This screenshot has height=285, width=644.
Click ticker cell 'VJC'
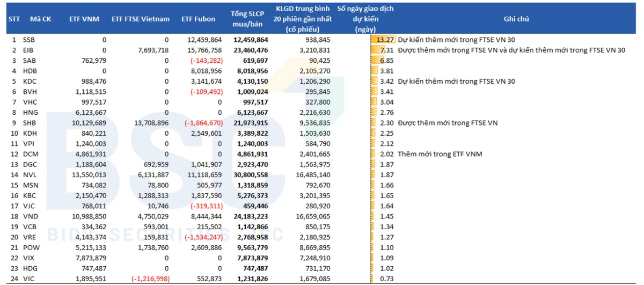coord(29,206)
